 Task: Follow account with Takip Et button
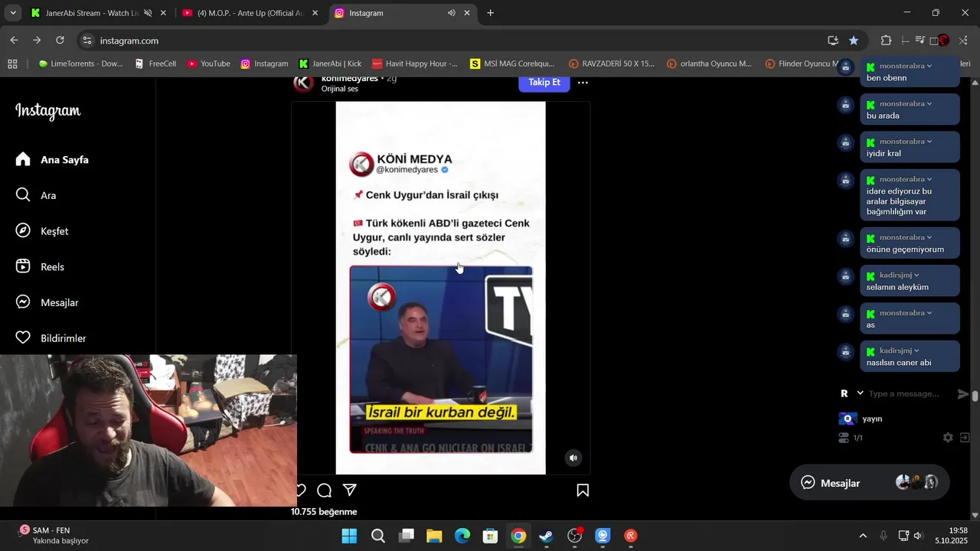(544, 83)
